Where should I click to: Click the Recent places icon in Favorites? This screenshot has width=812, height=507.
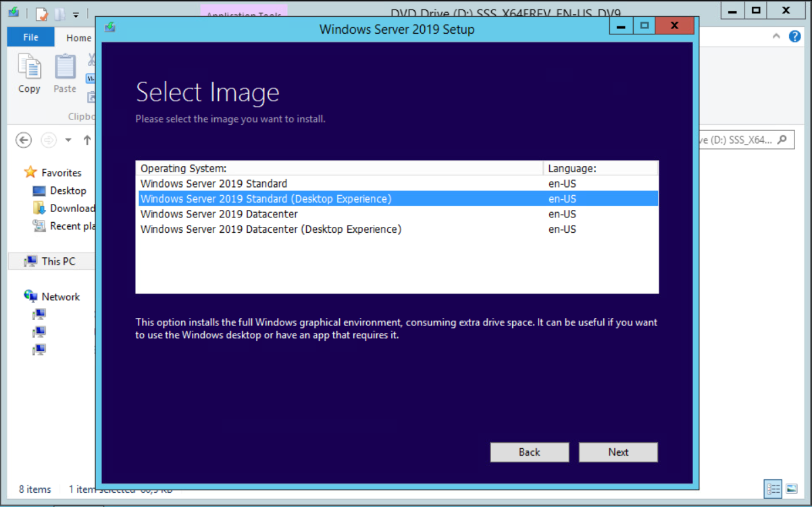point(39,226)
